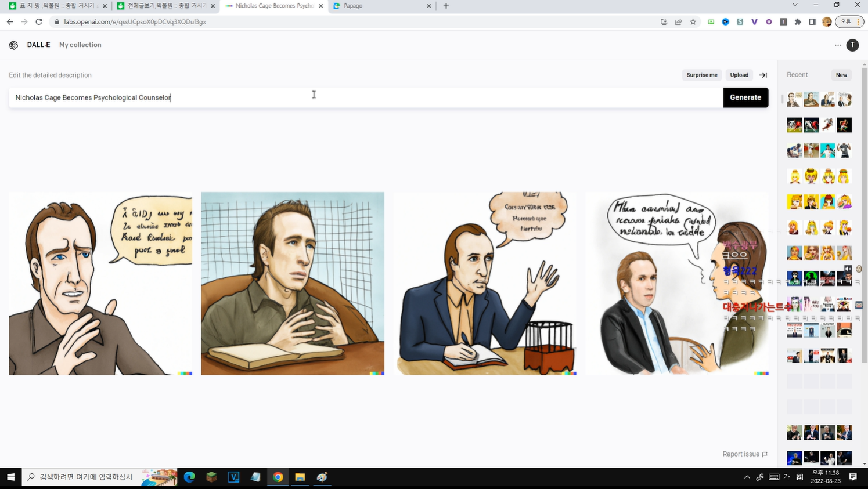Click the browser Forward arrow

click(24, 22)
